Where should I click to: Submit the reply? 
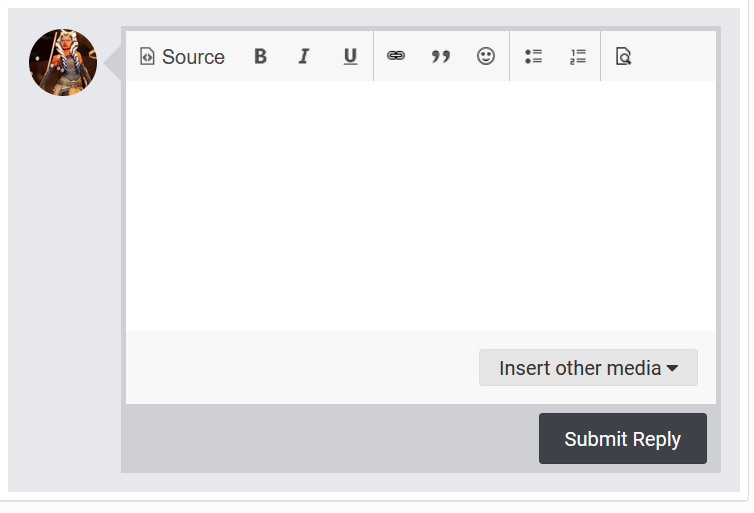pyautogui.click(x=623, y=438)
